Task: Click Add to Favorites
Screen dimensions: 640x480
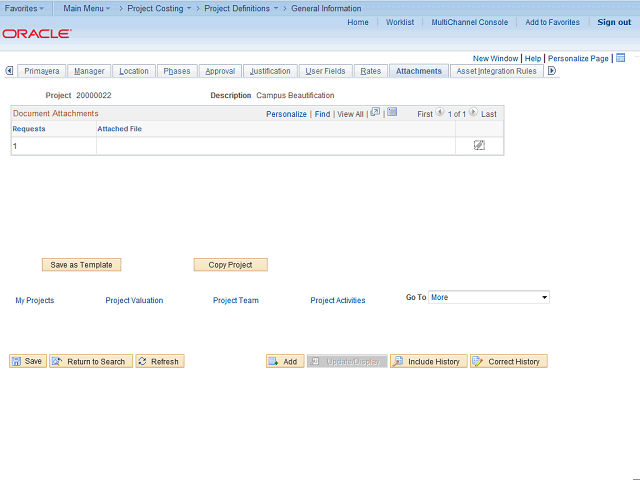Action: tap(552, 22)
